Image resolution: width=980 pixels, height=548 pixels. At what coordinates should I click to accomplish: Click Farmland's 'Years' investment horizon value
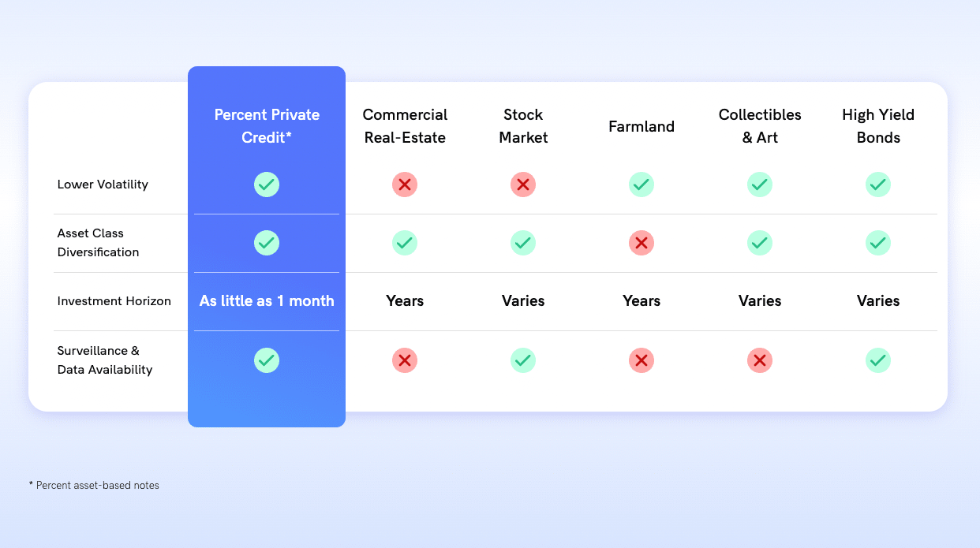click(x=641, y=301)
